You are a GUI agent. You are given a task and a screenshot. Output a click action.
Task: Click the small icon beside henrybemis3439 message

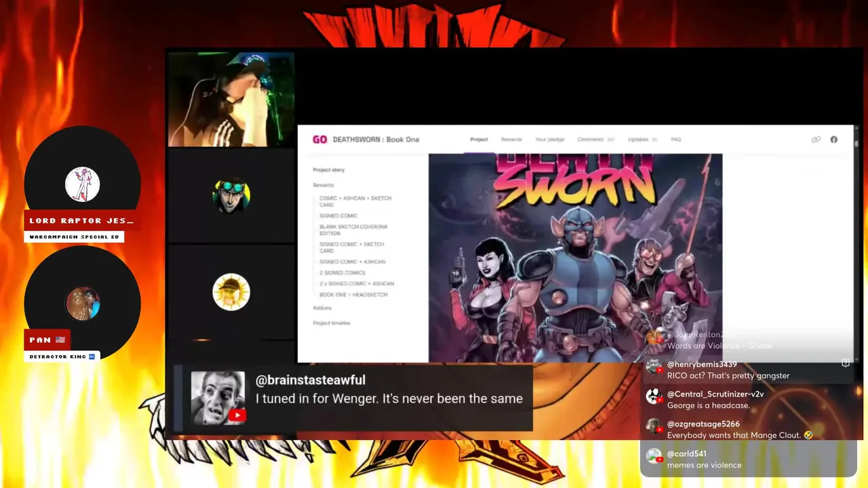pyautogui.click(x=845, y=363)
